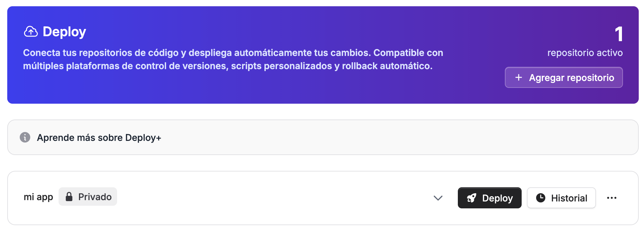The width and height of the screenshot is (644, 237).
Task: Click the Privado badge text
Action: pos(95,197)
